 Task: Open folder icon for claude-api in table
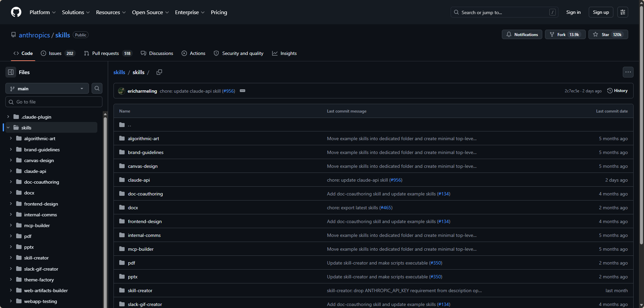(122, 180)
